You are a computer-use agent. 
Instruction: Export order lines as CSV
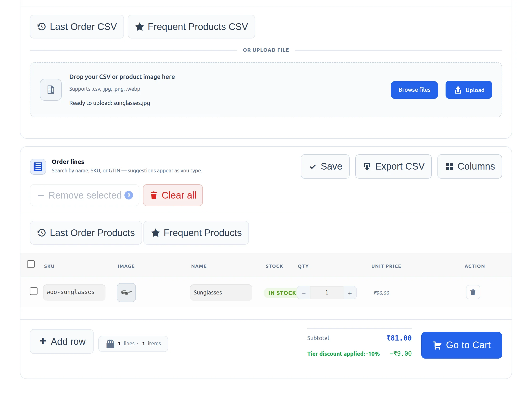[x=393, y=166]
